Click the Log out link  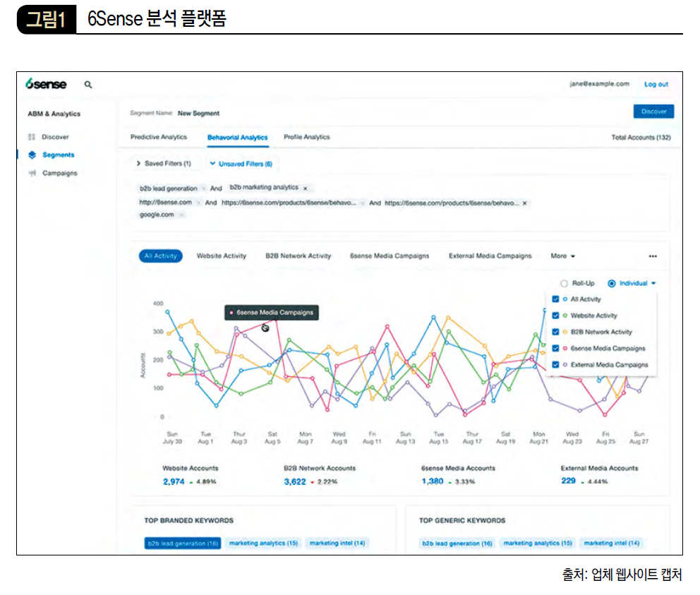pos(656,84)
